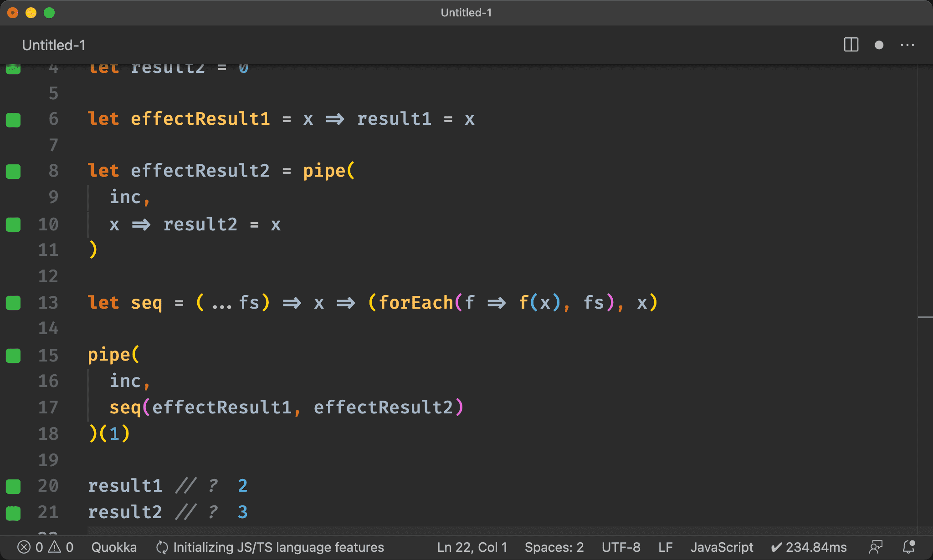
Task: Click Quokka coverage indicator on line 10
Action: click(x=13, y=224)
